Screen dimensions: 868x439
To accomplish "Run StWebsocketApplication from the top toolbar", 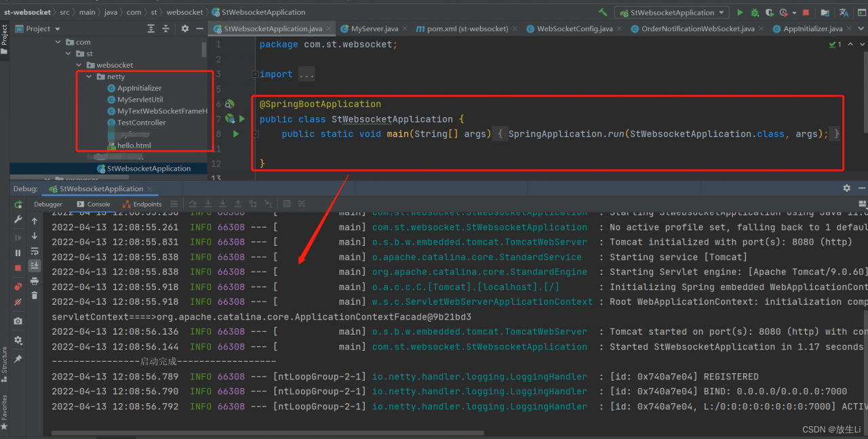I will [x=740, y=12].
